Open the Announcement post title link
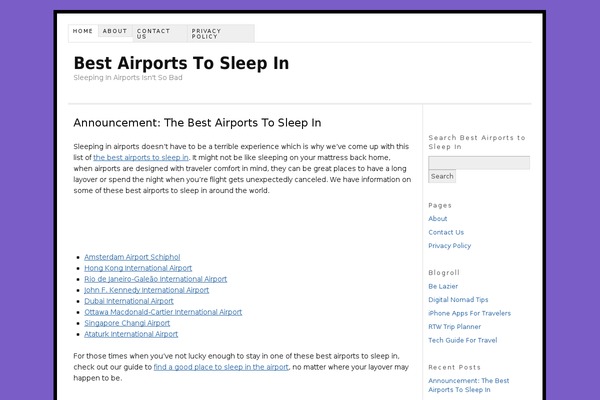This screenshot has height=400, width=600. click(x=197, y=123)
